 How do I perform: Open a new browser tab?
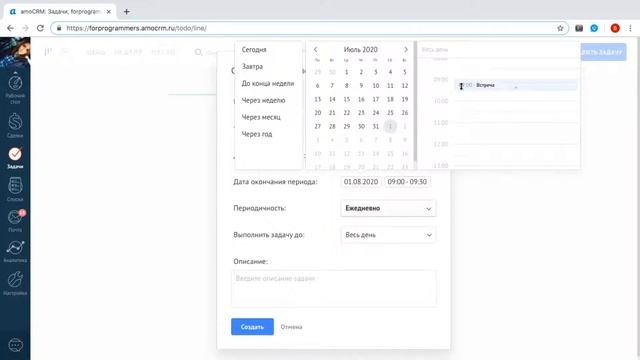click(127, 12)
